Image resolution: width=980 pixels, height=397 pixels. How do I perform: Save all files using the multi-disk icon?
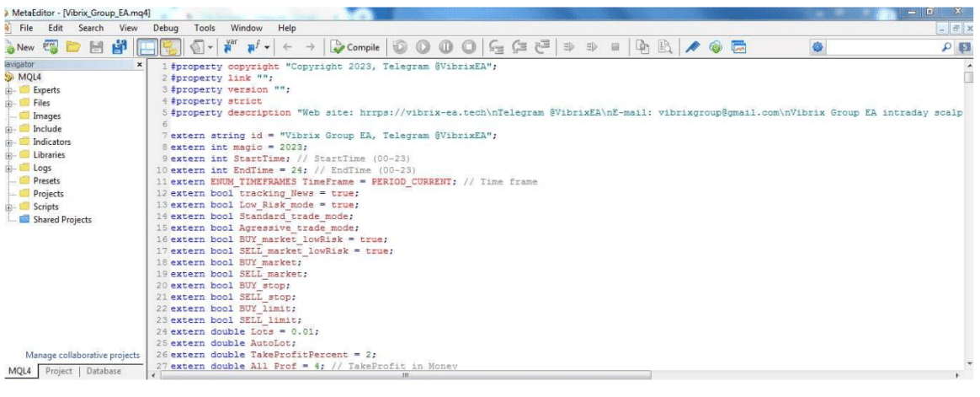(119, 48)
